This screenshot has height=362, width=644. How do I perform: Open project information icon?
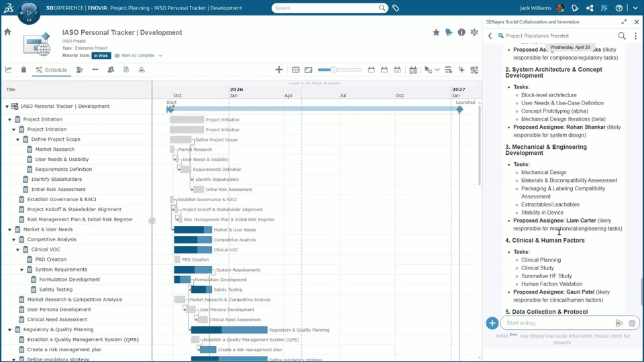(462, 32)
